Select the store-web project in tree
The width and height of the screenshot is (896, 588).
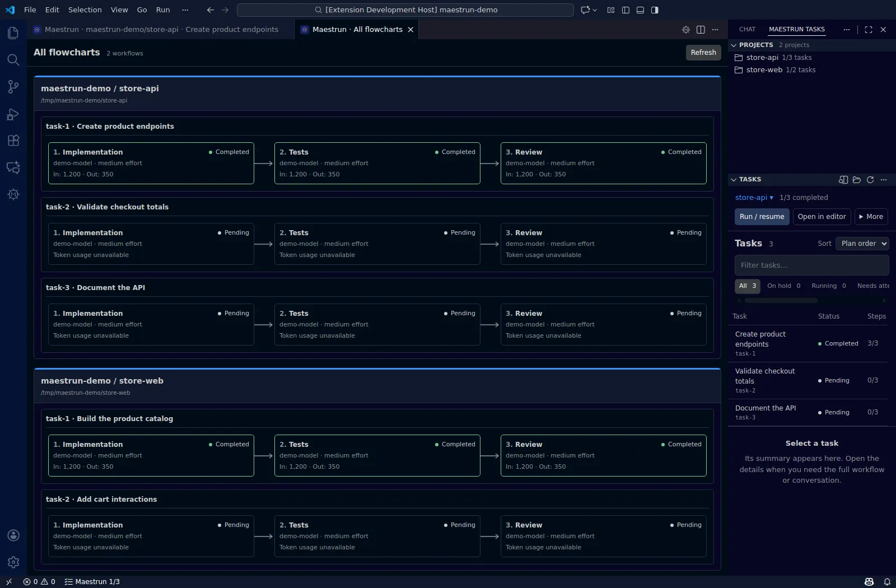(812, 70)
